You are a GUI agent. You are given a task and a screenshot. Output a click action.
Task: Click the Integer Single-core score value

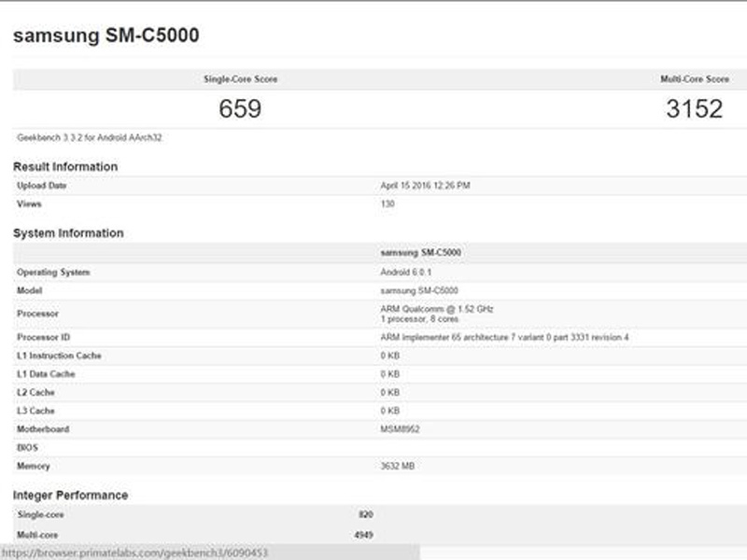click(366, 514)
